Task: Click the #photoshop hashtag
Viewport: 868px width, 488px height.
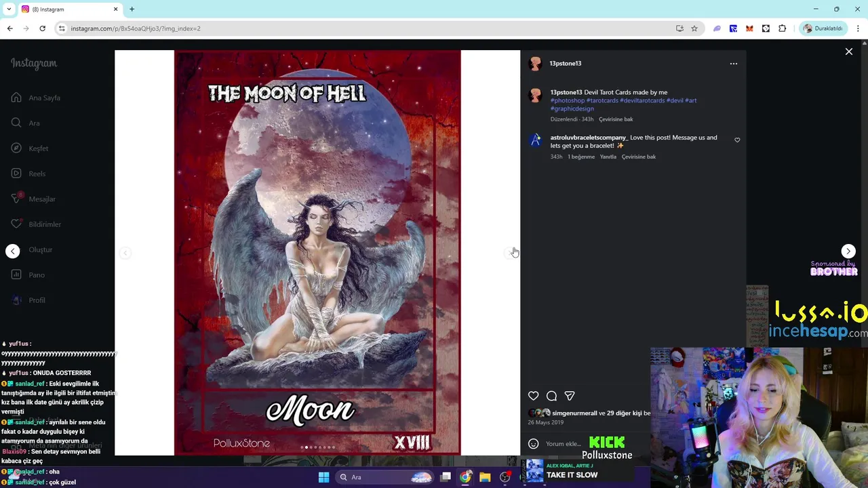Action: (x=568, y=100)
